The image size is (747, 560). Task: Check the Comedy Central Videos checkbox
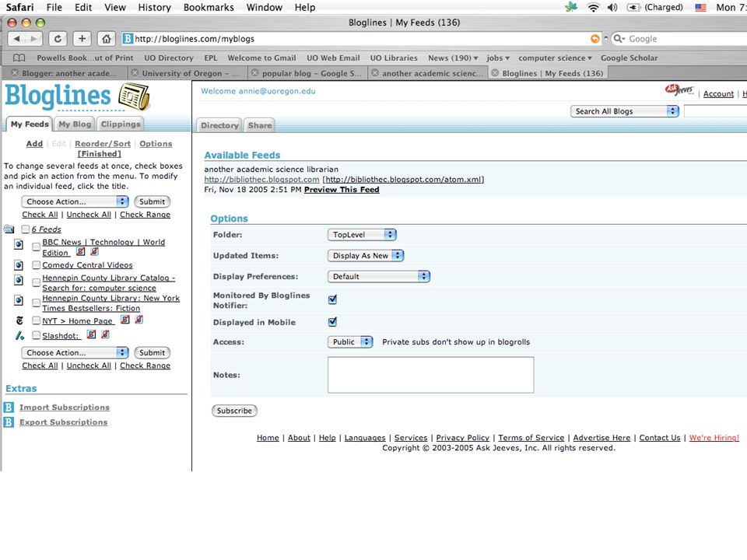click(x=36, y=264)
